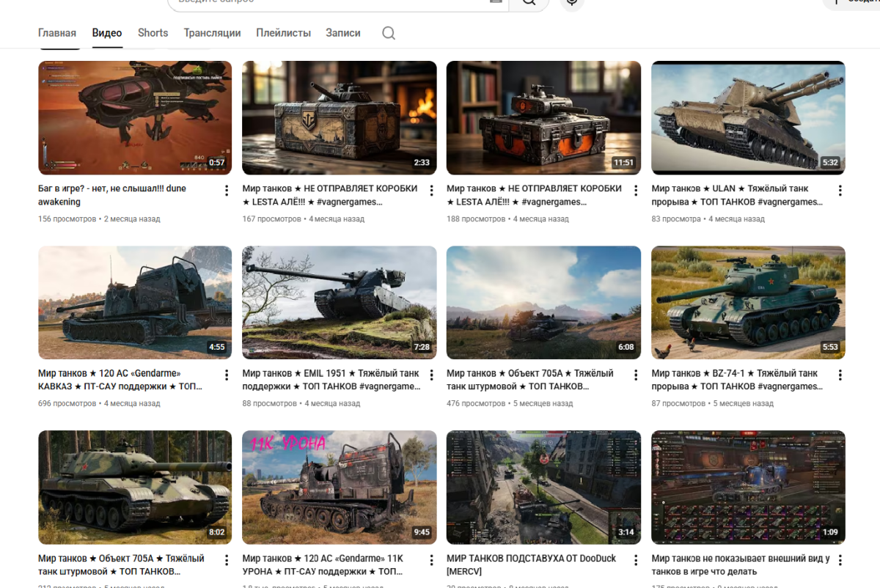Image resolution: width=880 pixels, height=588 pixels.
Task: Click the text '88 просмотров • 4 месяца назад'
Action: point(301,403)
